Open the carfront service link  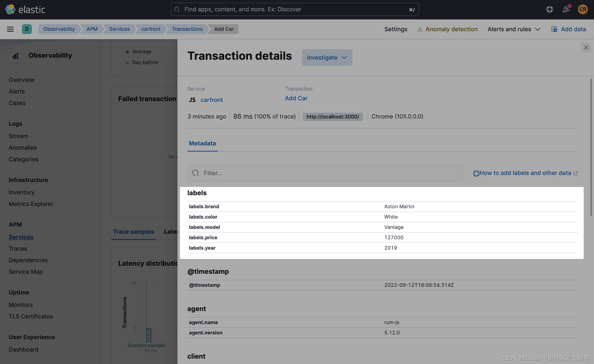[x=211, y=100]
